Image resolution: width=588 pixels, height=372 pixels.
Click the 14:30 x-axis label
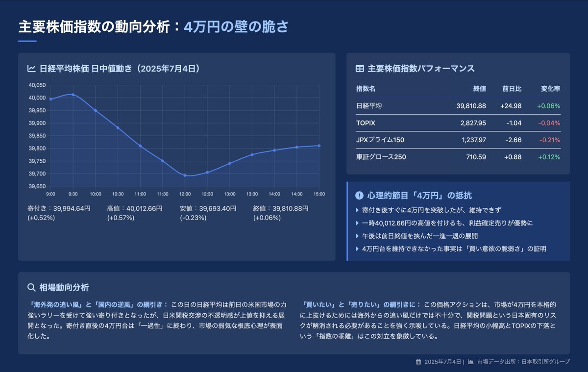click(296, 195)
